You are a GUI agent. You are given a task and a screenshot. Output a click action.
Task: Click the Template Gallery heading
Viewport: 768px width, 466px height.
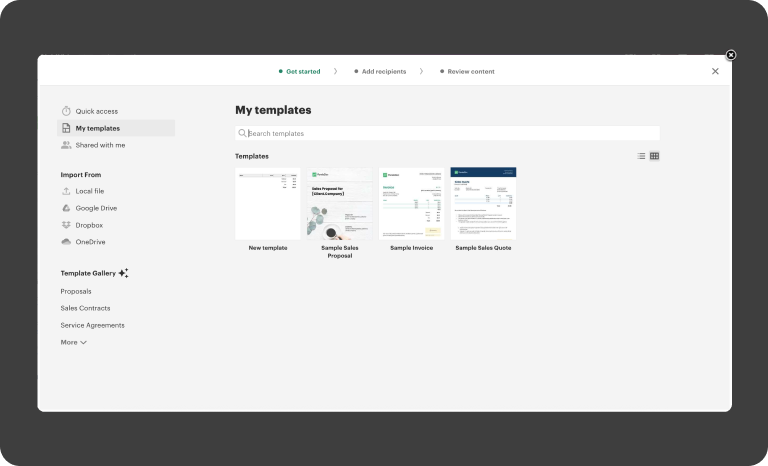(88, 273)
